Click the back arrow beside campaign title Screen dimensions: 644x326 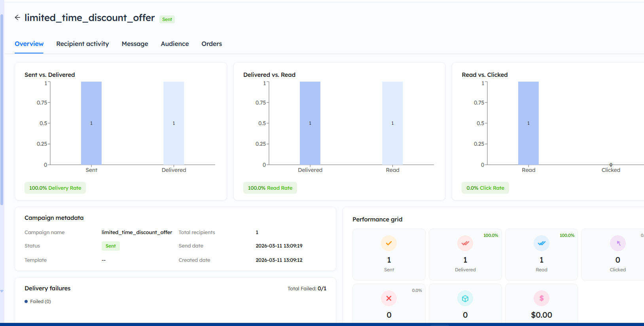[17, 17]
